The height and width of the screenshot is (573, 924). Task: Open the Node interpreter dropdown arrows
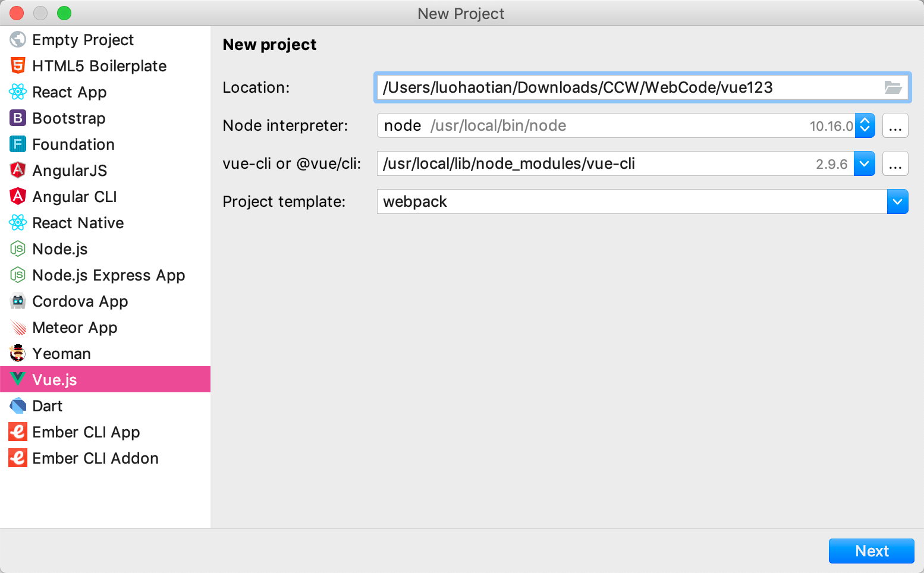coord(865,125)
